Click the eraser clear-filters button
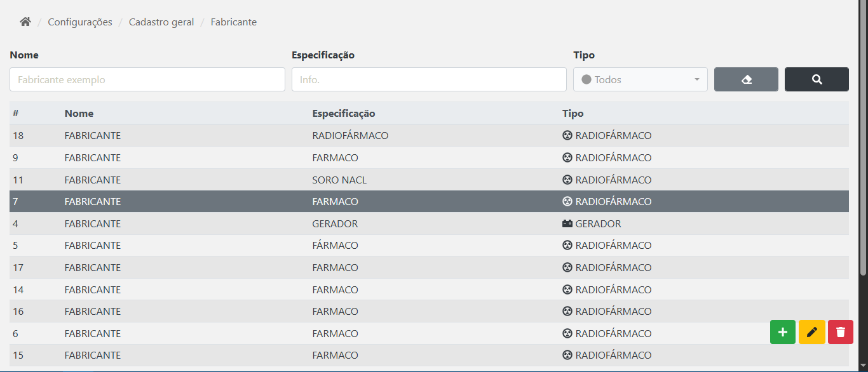Image resolution: width=868 pixels, height=372 pixels. pos(746,79)
